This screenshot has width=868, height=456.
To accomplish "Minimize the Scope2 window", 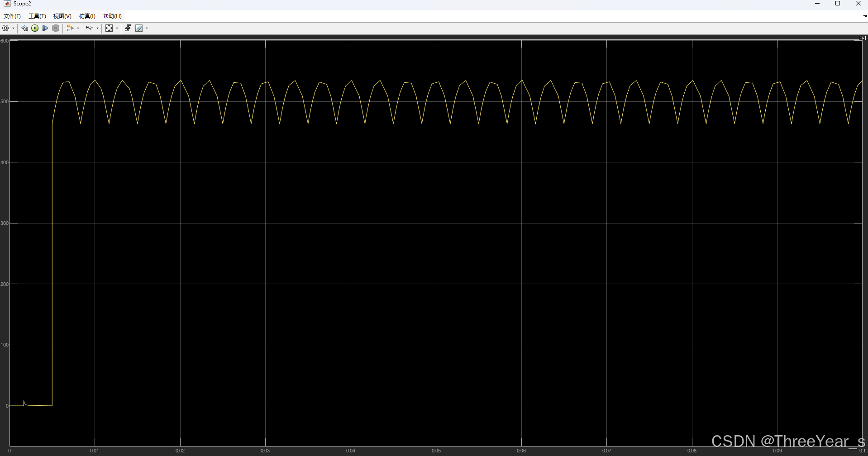I will pyautogui.click(x=817, y=4).
